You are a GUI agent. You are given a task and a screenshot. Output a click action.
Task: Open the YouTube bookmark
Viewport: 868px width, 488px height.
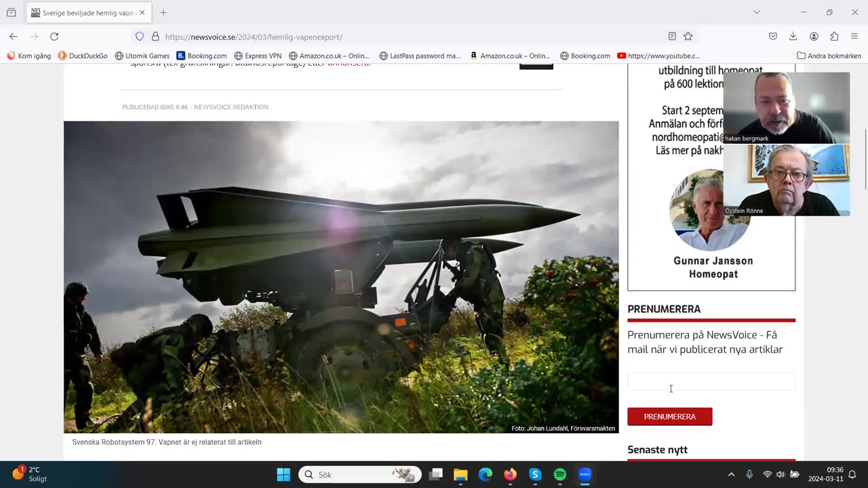coord(658,56)
